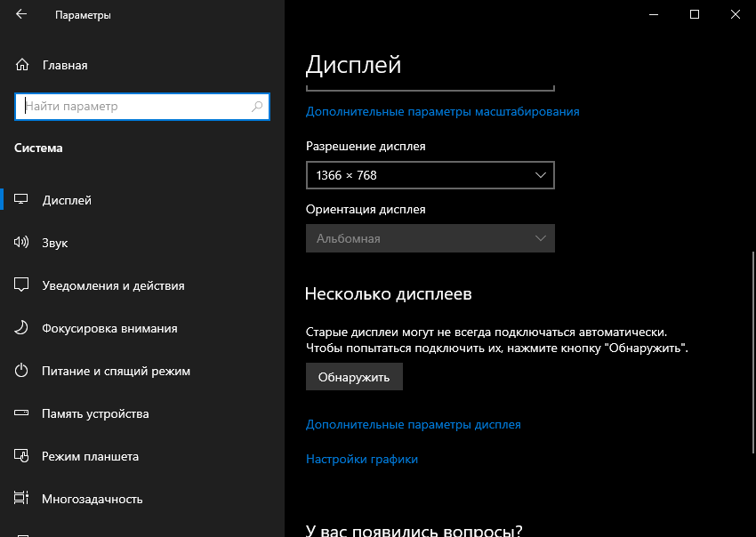Click the Параметры window title
Screen dimensions: 756x537
(83, 15)
